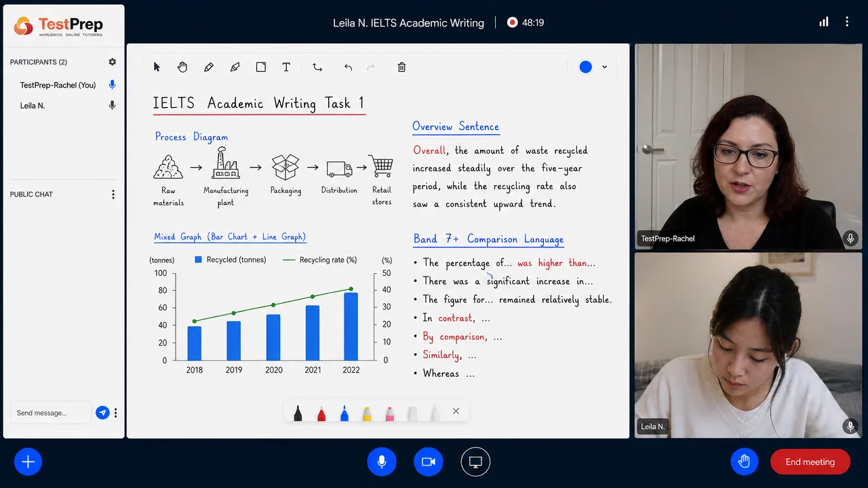Select Leila N. in the participants list
Viewport: 868px width, 488px height.
point(33,106)
